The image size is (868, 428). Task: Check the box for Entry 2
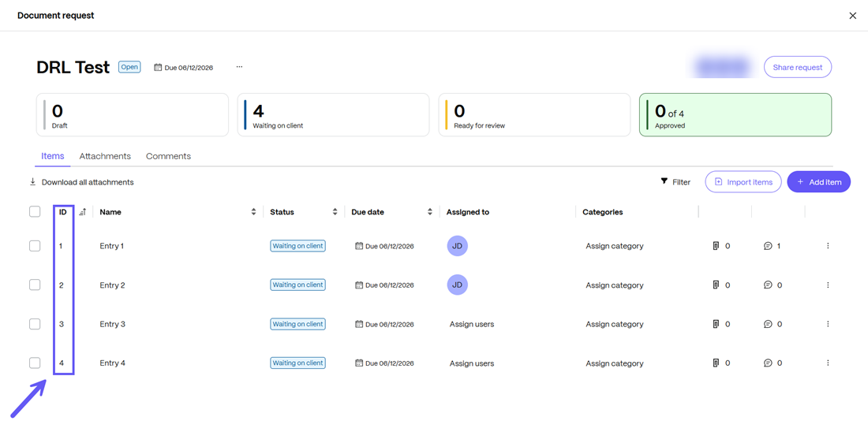tap(35, 285)
